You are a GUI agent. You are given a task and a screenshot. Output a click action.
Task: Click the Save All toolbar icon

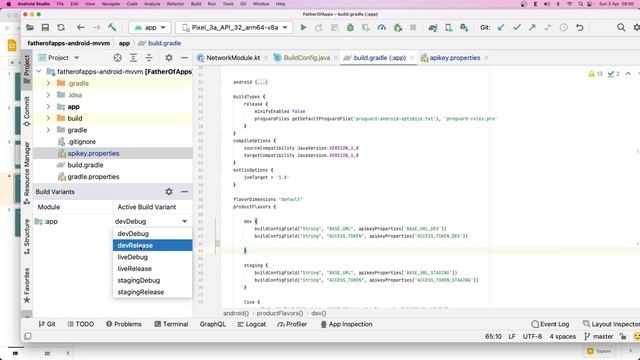(x=45, y=27)
